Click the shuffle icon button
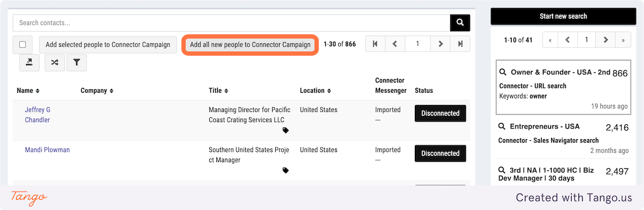Image resolution: width=644 pixels, height=210 pixels. tap(55, 63)
